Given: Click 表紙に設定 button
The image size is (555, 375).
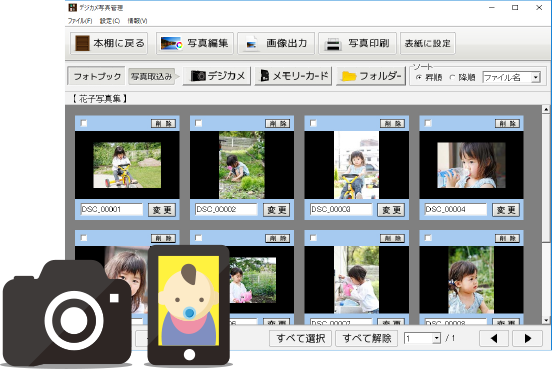Looking at the screenshot, I should click(x=428, y=43).
